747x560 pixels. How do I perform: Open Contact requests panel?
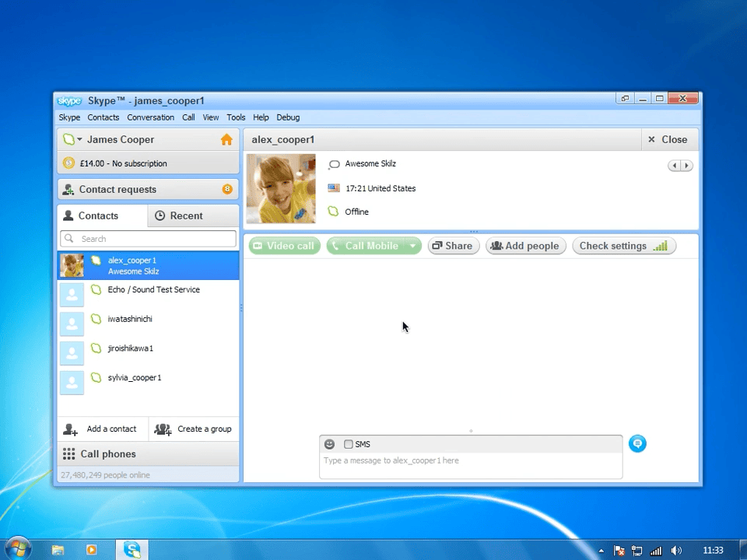pos(148,190)
